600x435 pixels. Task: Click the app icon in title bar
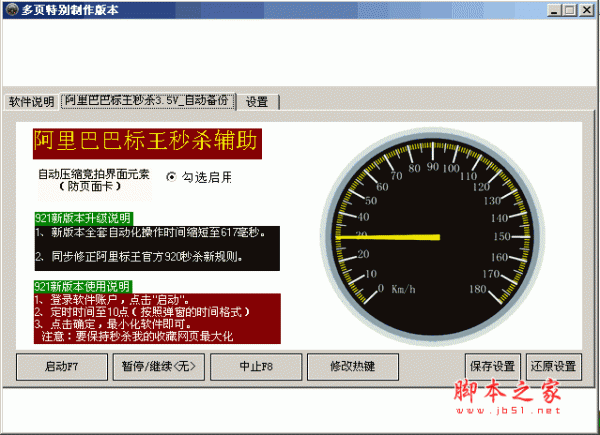click(12, 9)
